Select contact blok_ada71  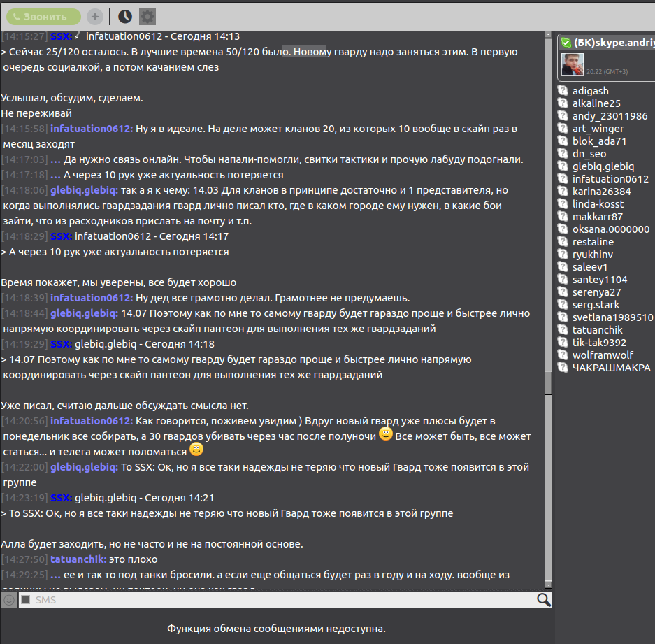pos(599,141)
